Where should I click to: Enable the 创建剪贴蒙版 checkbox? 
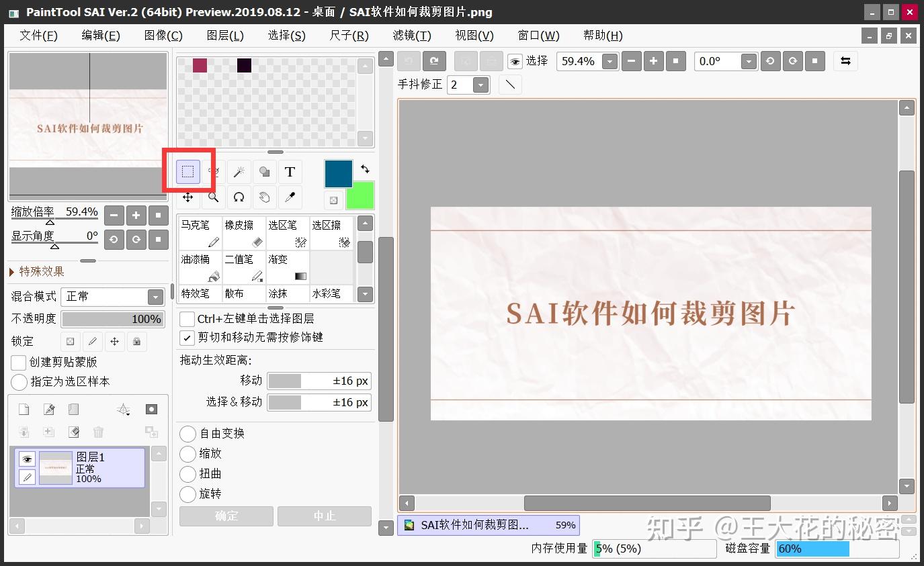coord(18,363)
